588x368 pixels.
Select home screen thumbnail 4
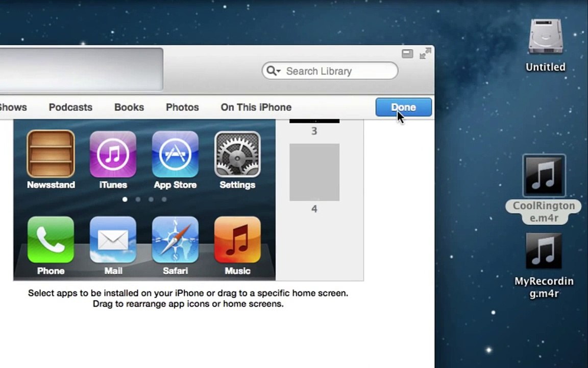point(314,172)
